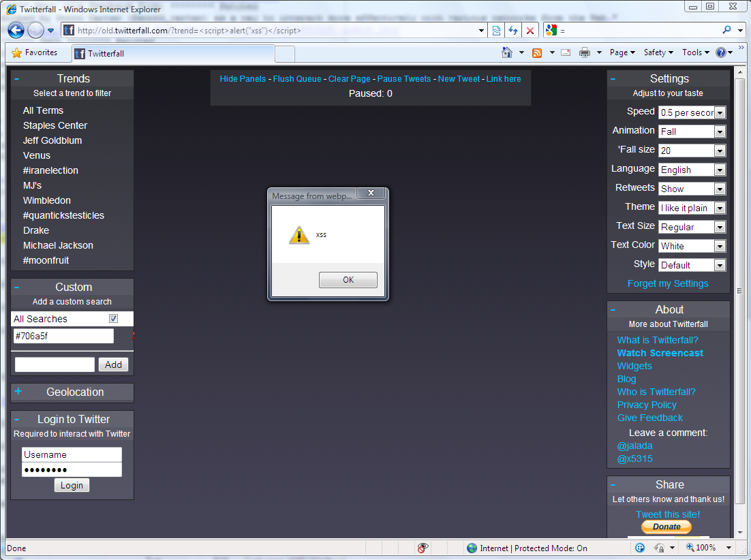Click the custom search text field
Viewport: 751px width, 560px height.
pos(55,364)
